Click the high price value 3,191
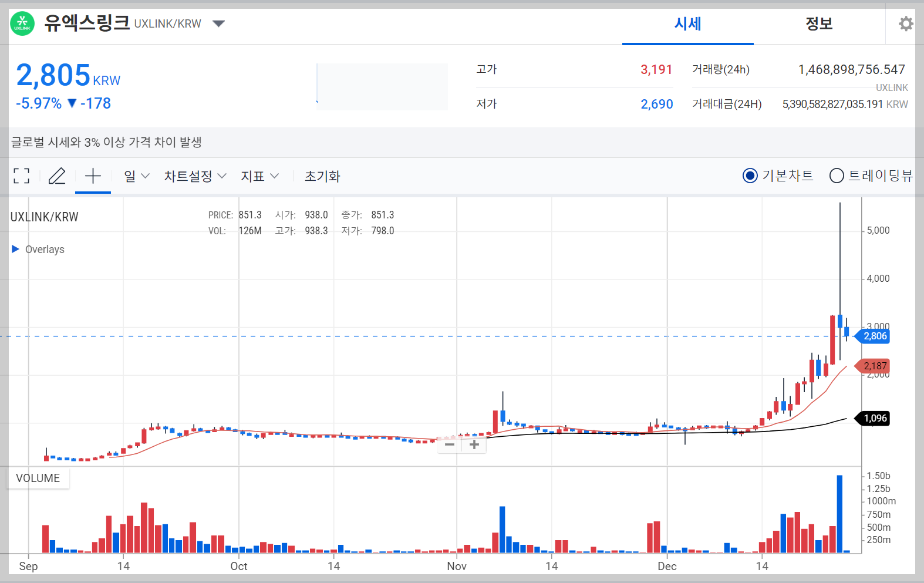 pos(656,69)
